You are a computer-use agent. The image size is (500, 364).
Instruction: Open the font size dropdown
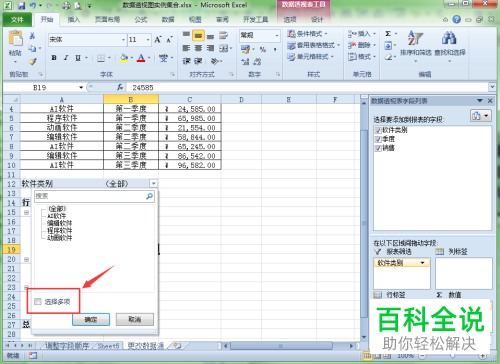pos(148,40)
